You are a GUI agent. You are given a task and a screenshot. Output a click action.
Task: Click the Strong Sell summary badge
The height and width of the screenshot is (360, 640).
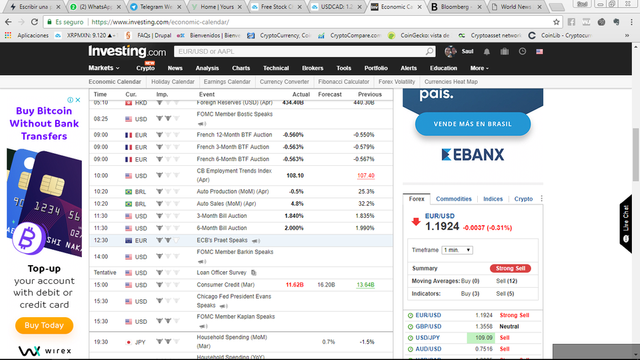(x=510, y=268)
